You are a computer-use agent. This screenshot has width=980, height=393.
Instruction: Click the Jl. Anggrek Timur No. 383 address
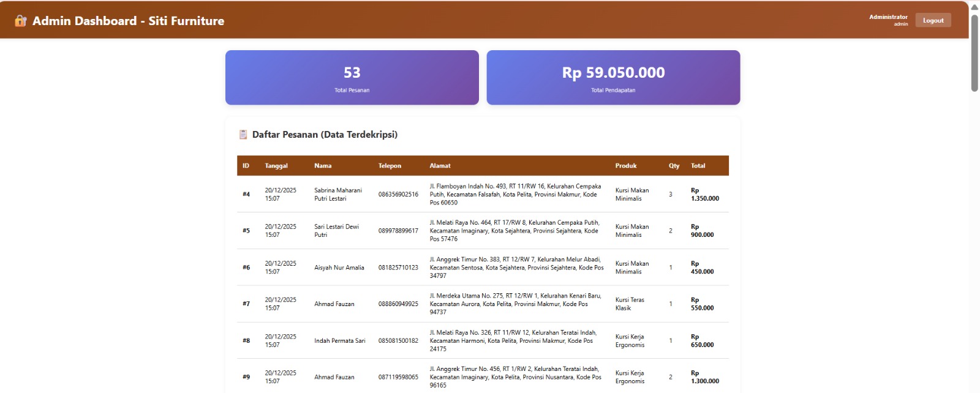(x=516, y=268)
